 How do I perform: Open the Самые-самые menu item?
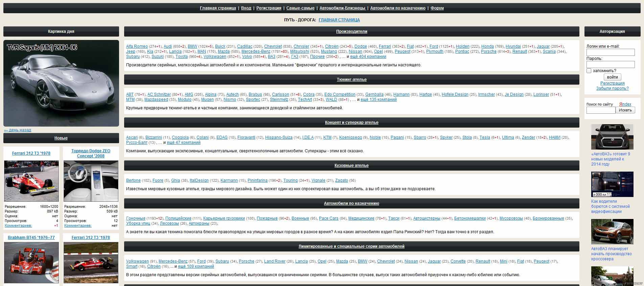(300, 8)
